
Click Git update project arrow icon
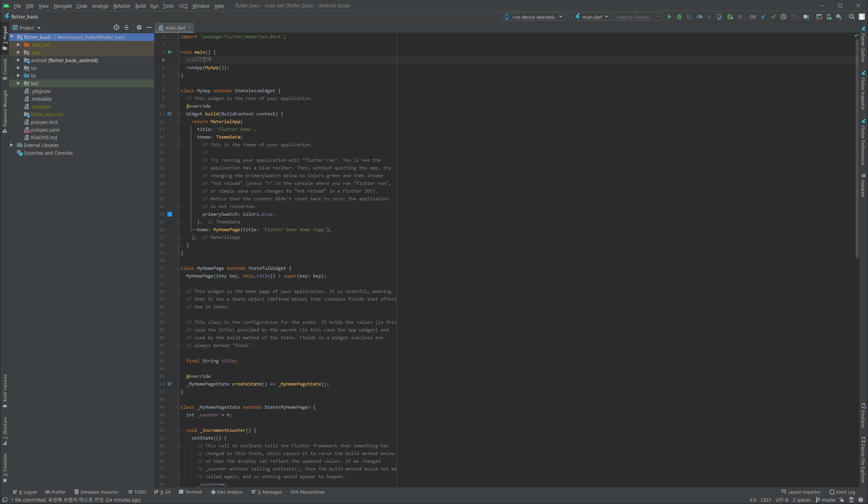764,17
